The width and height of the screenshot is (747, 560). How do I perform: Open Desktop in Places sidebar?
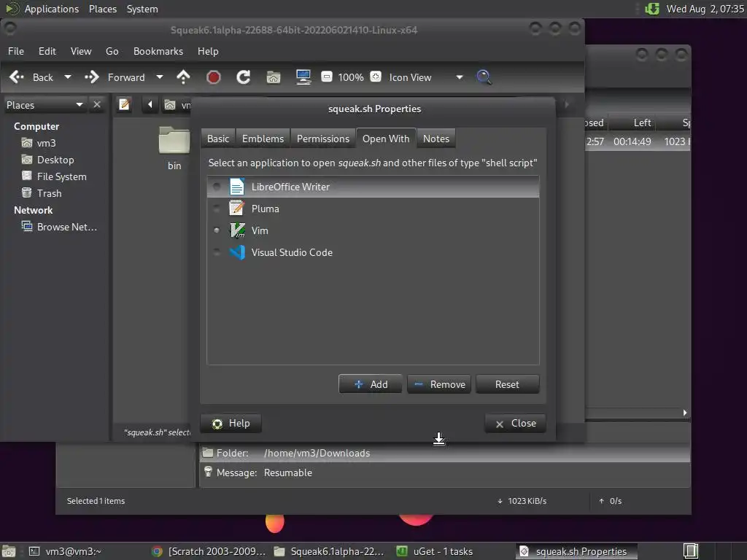click(x=55, y=160)
